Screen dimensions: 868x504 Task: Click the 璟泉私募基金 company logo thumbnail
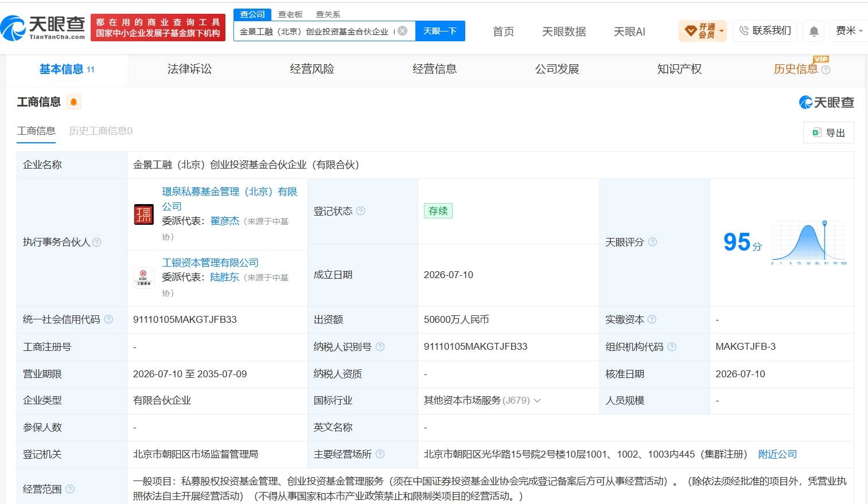tap(143, 214)
